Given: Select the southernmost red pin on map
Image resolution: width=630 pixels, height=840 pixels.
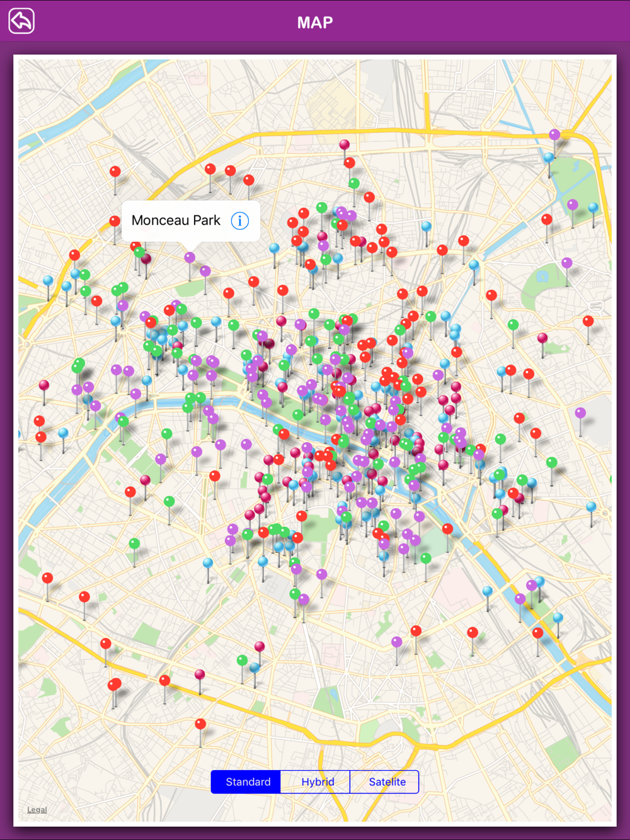Looking at the screenshot, I should click(200, 724).
